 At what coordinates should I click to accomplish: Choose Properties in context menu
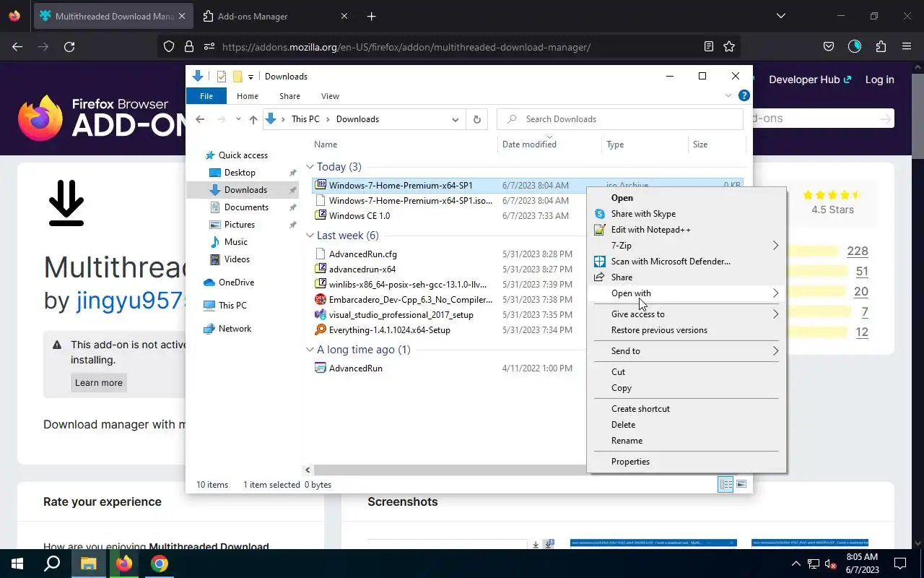coord(686,462)
